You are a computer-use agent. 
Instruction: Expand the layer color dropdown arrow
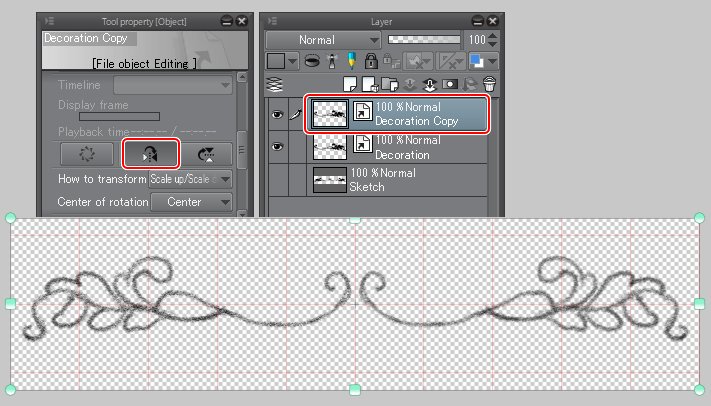click(x=492, y=61)
